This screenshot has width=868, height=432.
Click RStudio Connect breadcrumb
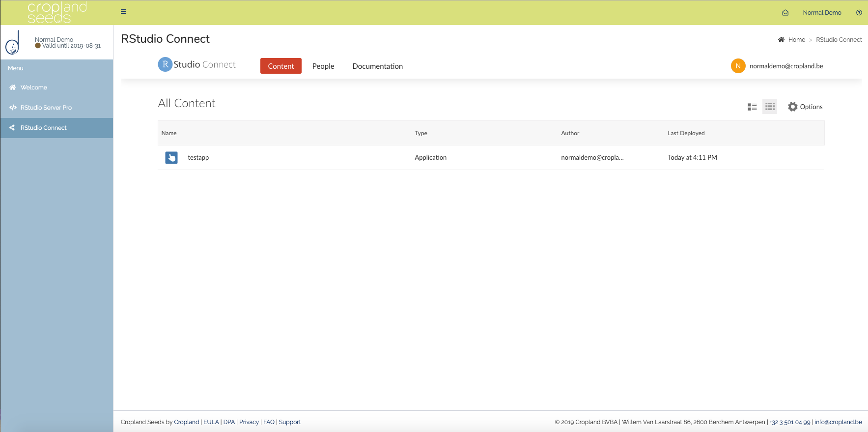click(839, 40)
